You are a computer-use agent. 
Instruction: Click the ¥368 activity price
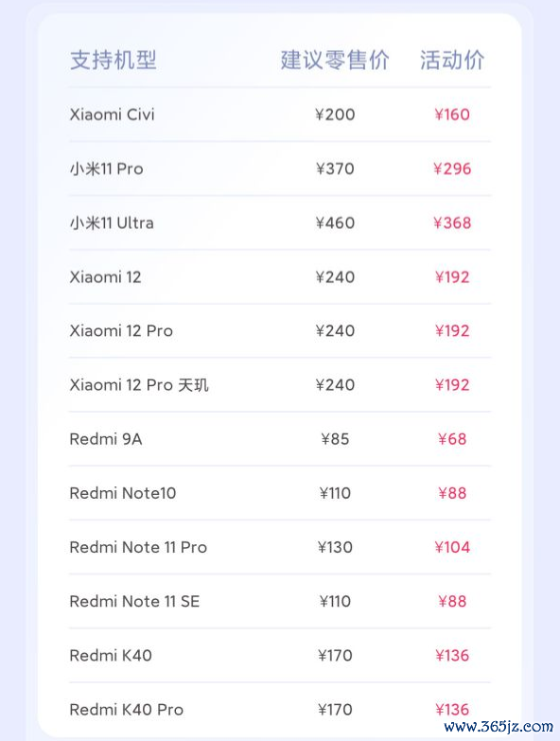tap(452, 222)
